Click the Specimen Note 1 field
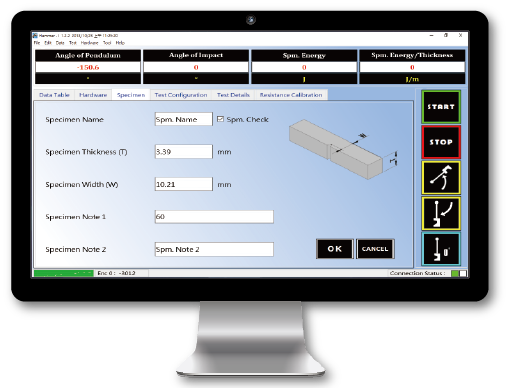The height and width of the screenshot is (388, 510). tap(214, 217)
